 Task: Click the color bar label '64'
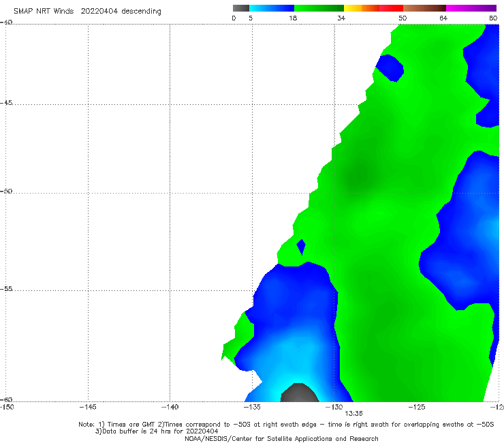tap(443, 18)
